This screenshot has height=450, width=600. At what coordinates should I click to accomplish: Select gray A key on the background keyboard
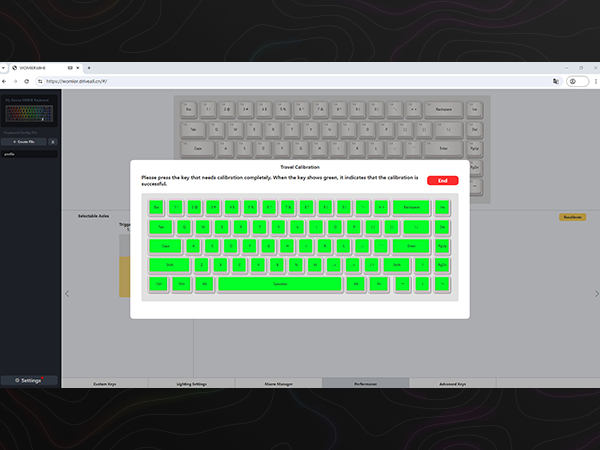pyautogui.click(x=226, y=148)
